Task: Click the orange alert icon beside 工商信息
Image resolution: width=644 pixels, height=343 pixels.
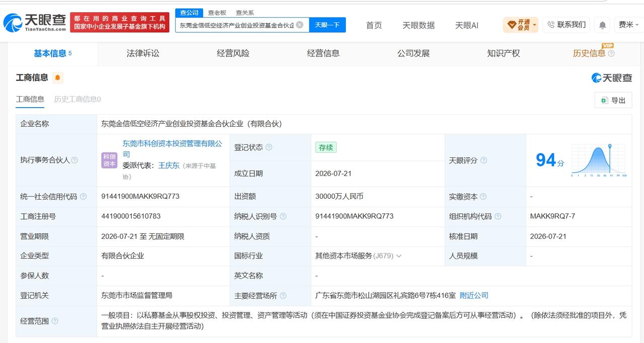Action: (x=58, y=77)
